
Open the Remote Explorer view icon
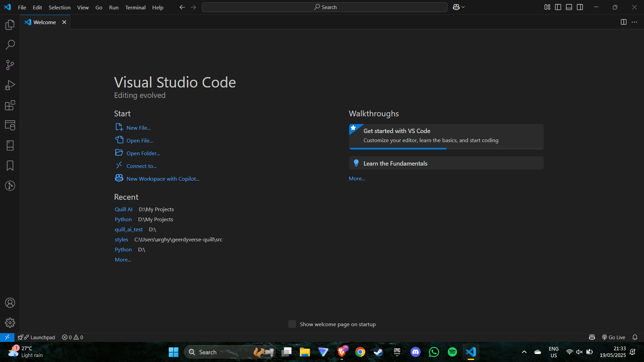10,125
